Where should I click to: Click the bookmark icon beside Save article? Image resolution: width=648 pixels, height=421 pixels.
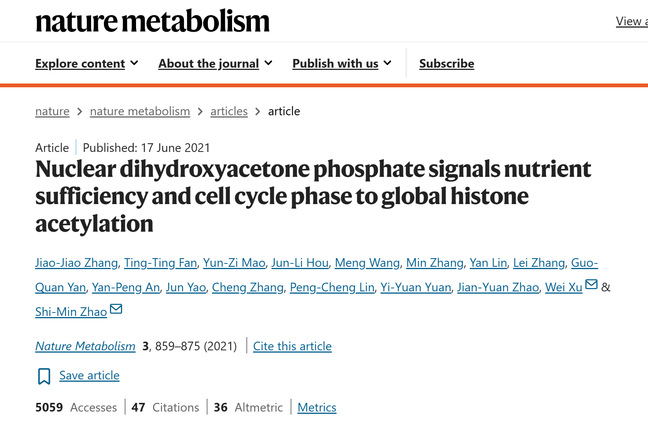(44, 376)
